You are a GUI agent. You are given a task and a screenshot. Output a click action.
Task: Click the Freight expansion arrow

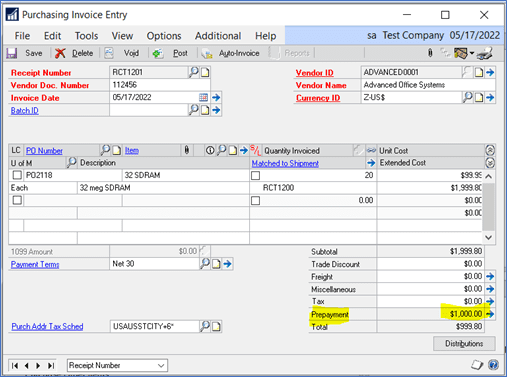490,276
